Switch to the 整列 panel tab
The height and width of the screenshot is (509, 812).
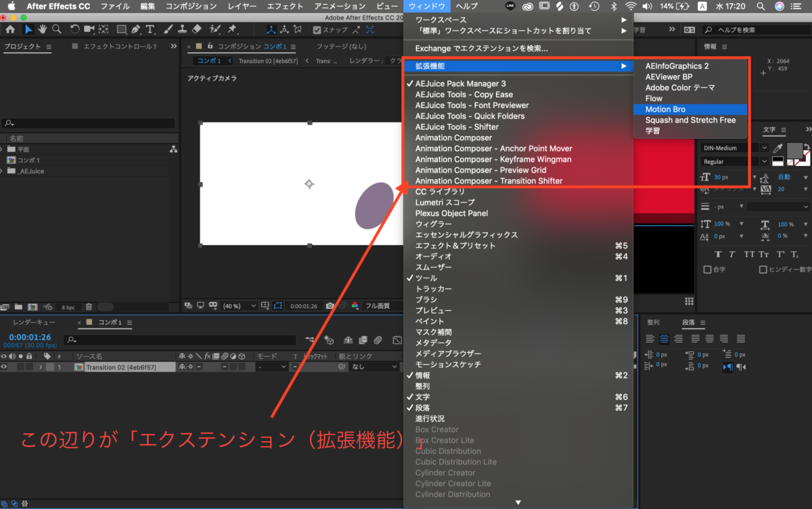(x=653, y=323)
